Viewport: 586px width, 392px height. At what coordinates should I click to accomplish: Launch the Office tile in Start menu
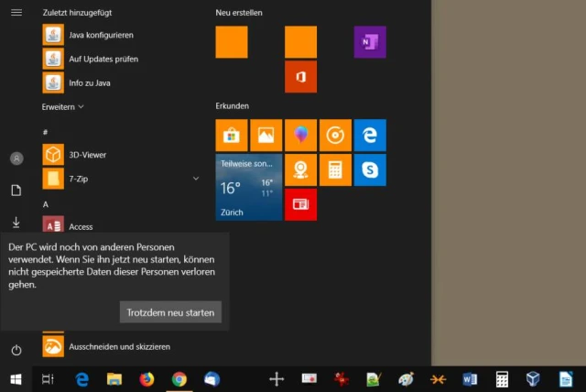pos(300,77)
